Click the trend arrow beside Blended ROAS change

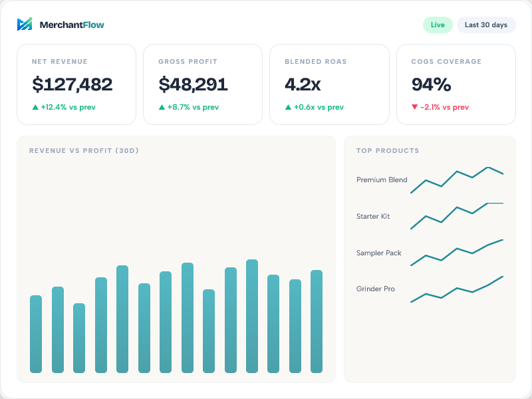pyautogui.click(x=287, y=107)
